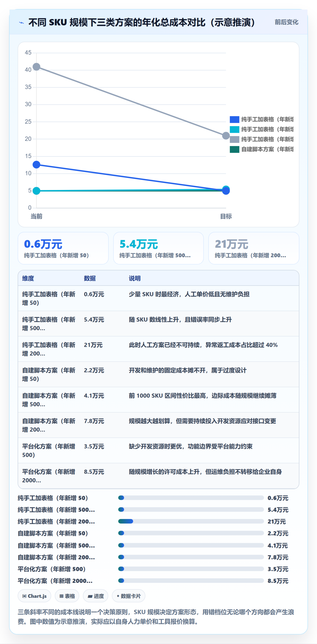
Task: Click the 前后变化 label in the header
Action: click(x=286, y=22)
